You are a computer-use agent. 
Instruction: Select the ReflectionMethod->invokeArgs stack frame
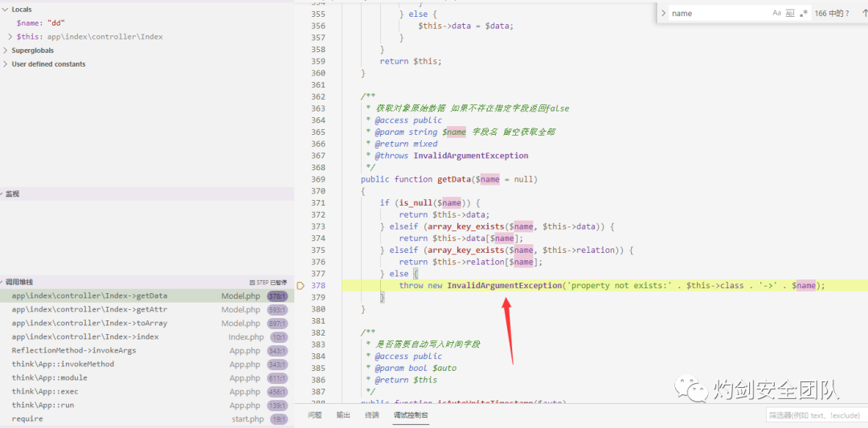pyautogui.click(x=147, y=351)
